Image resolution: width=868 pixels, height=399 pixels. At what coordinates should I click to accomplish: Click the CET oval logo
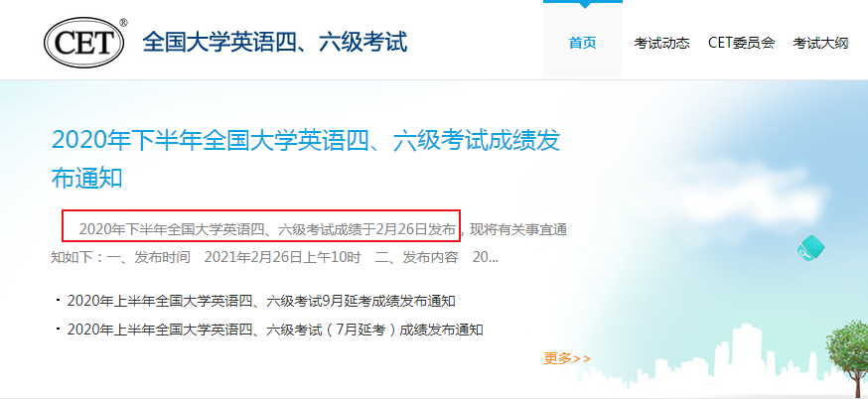(83, 43)
